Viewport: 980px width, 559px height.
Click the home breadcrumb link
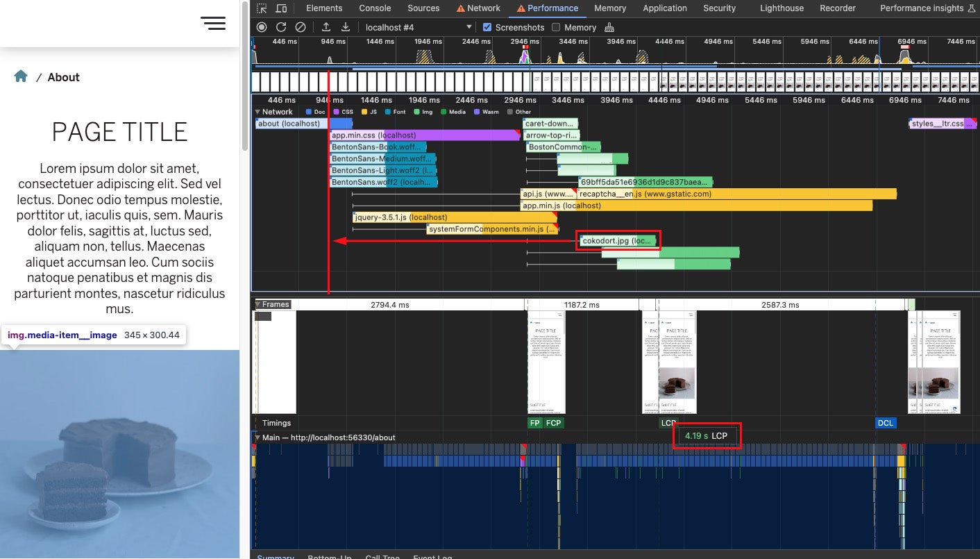pyautogui.click(x=21, y=76)
